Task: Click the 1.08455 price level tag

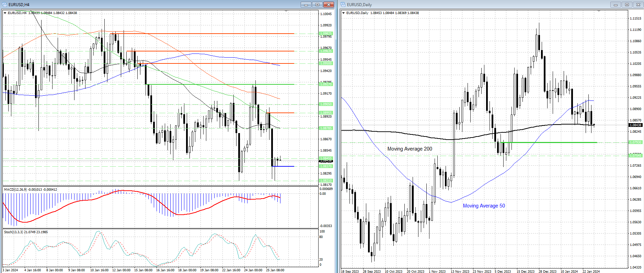Action: pos(326,158)
